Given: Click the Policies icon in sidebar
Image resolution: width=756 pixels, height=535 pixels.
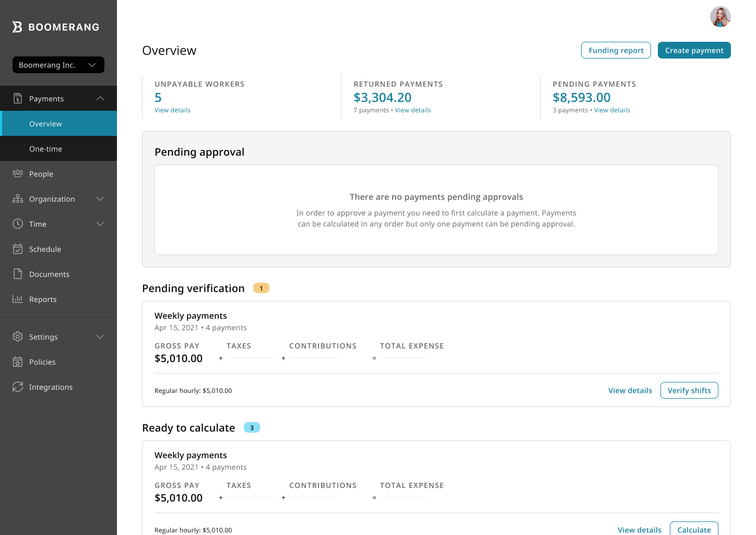Looking at the screenshot, I should click(18, 362).
